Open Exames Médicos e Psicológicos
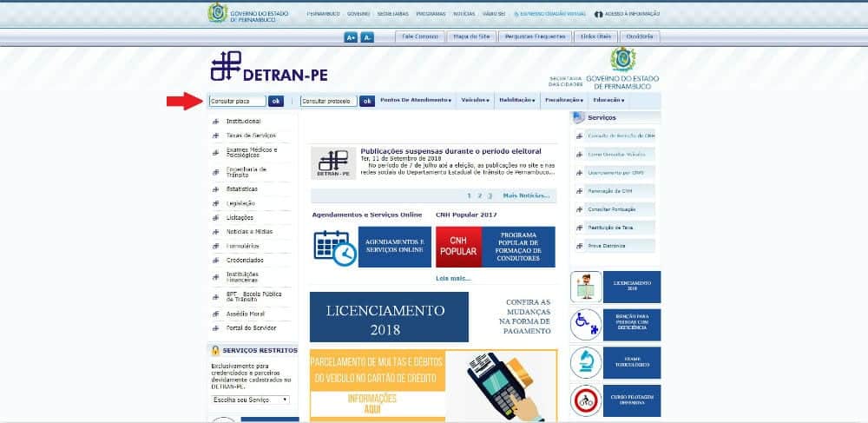The width and height of the screenshot is (868, 423). point(252,153)
